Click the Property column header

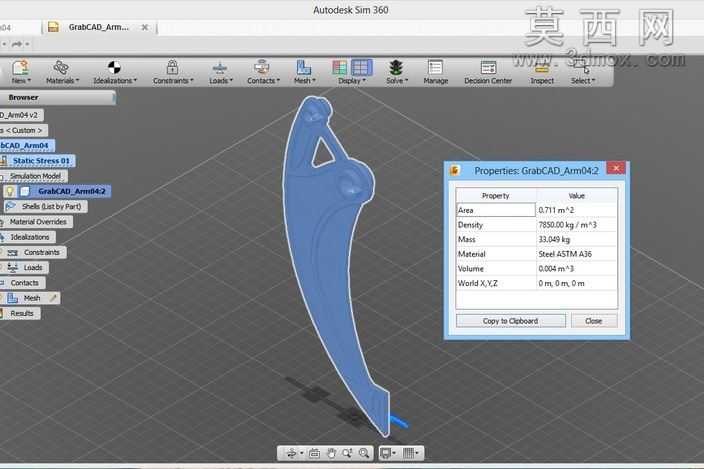(x=496, y=196)
